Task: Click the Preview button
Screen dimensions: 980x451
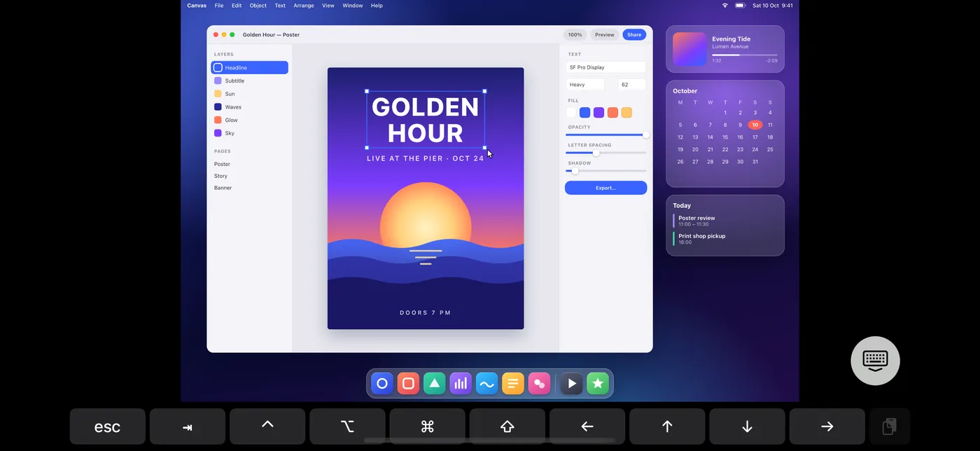Action: (605, 34)
